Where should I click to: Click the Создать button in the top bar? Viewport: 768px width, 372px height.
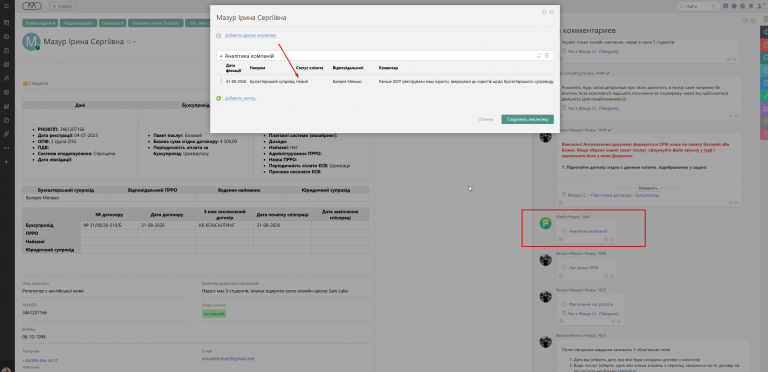pos(63,6)
